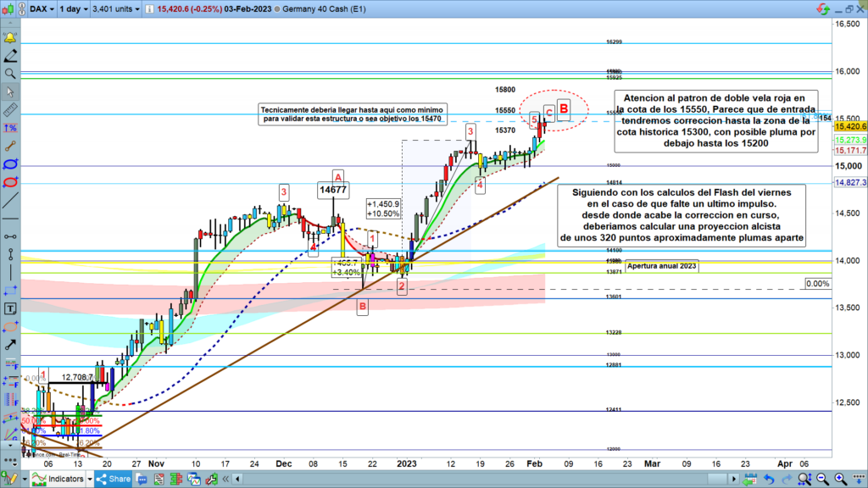
Task: Select the red ellipse drawing tool
Action: point(10,180)
